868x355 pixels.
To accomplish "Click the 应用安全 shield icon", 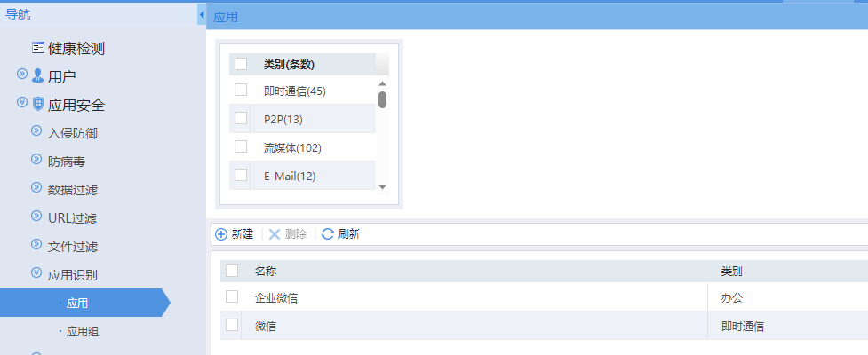I will coord(38,104).
